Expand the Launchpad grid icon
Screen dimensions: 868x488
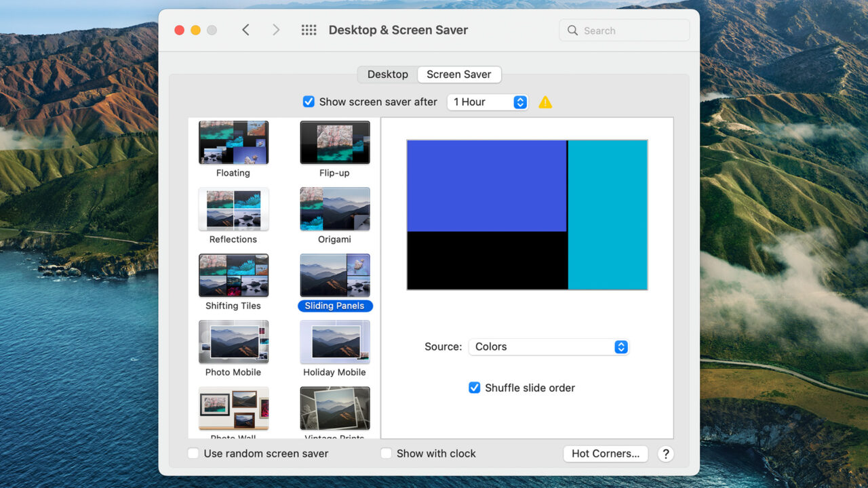point(309,30)
